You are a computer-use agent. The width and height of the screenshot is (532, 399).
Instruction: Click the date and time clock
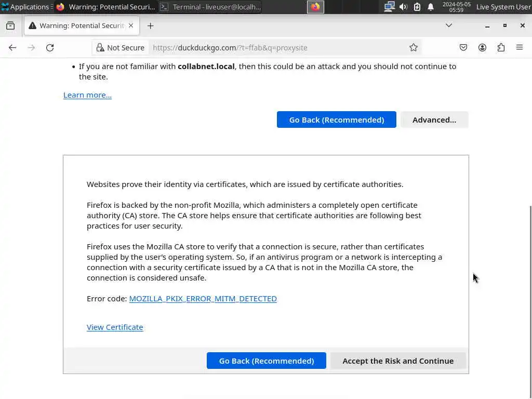456,7
